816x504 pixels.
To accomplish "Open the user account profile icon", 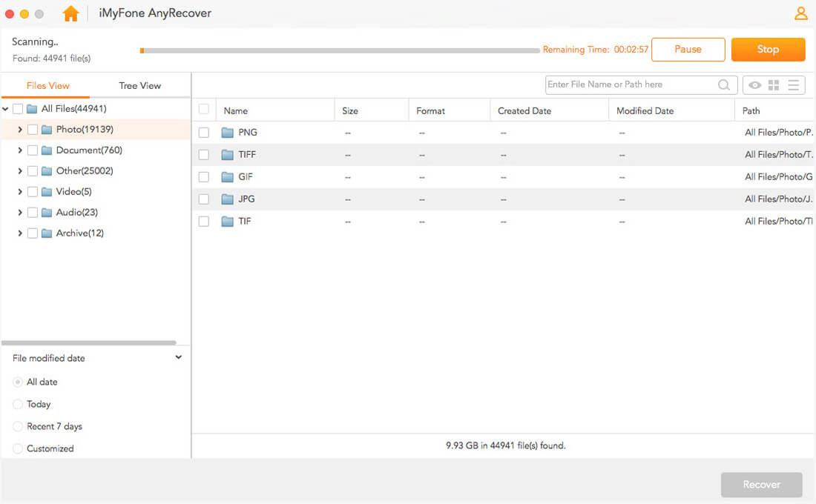I will (x=800, y=13).
